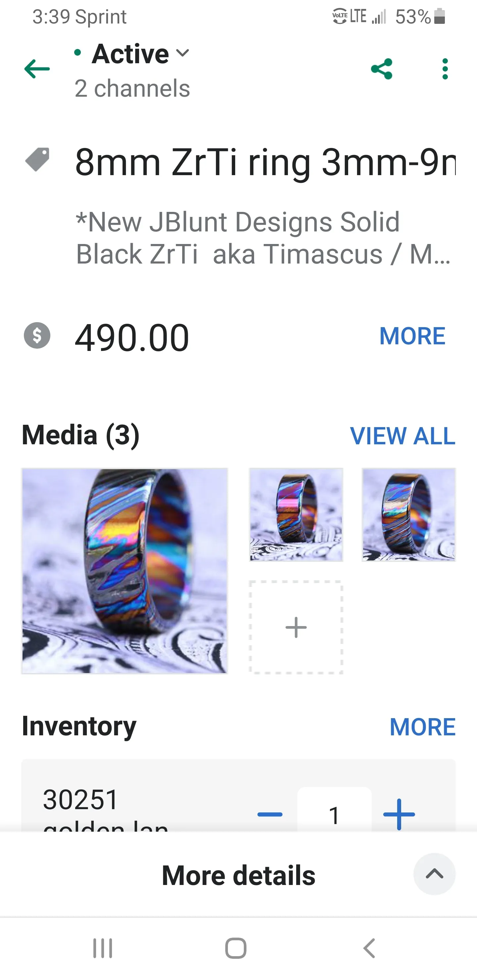Tap the product title tag icon
The height and width of the screenshot is (980, 477).
coord(37,159)
